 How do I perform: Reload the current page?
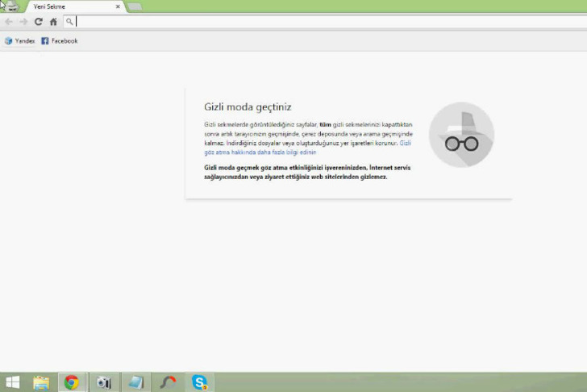[x=38, y=22]
